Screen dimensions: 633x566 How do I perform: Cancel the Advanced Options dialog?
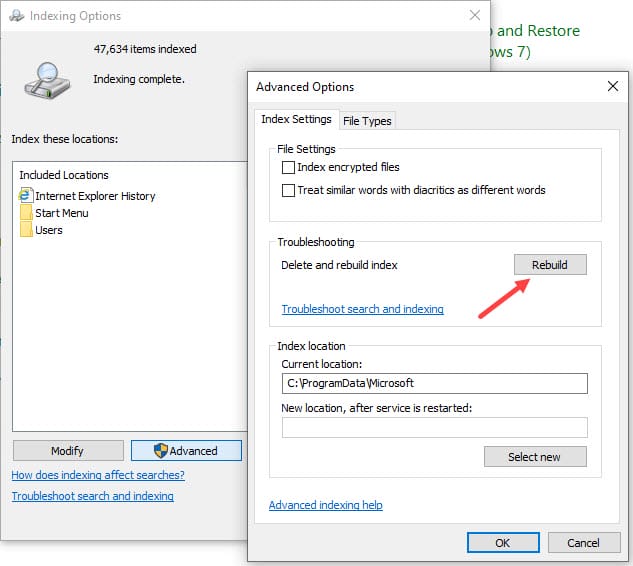point(584,543)
